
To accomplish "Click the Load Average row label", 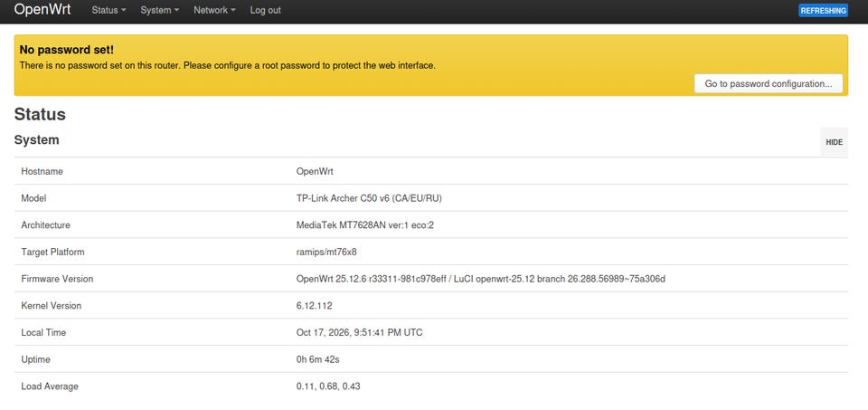I will point(50,386).
